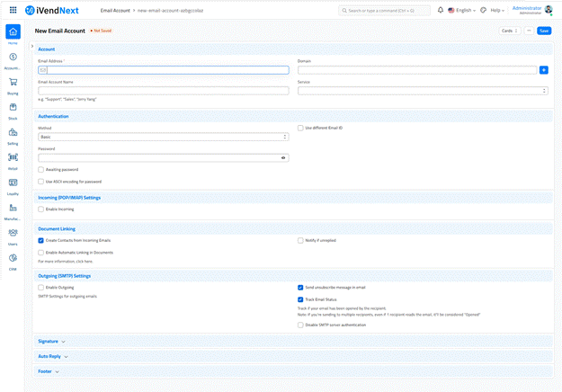Show password using the eye icon
The height and width of the screenshot is (392, 562).
283,157
